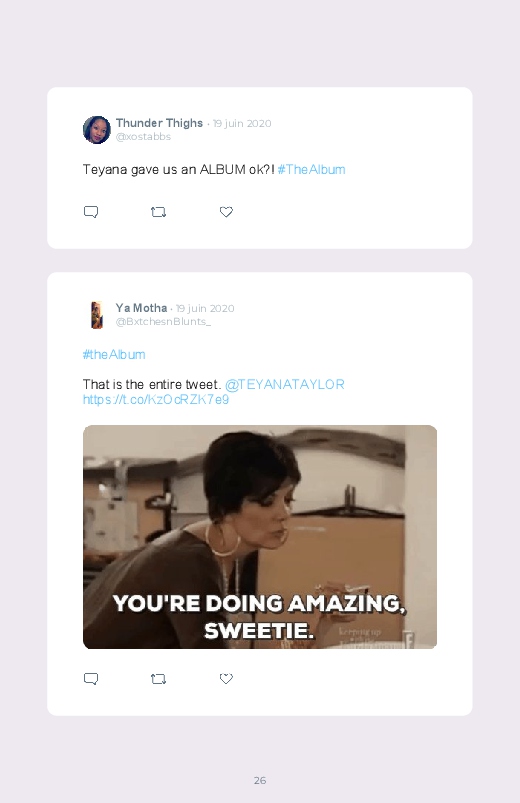This screenshot has width=520, height=803.
Task: Open the "You're doing amazing, sweetie" GIF
Action: [260, 537]
